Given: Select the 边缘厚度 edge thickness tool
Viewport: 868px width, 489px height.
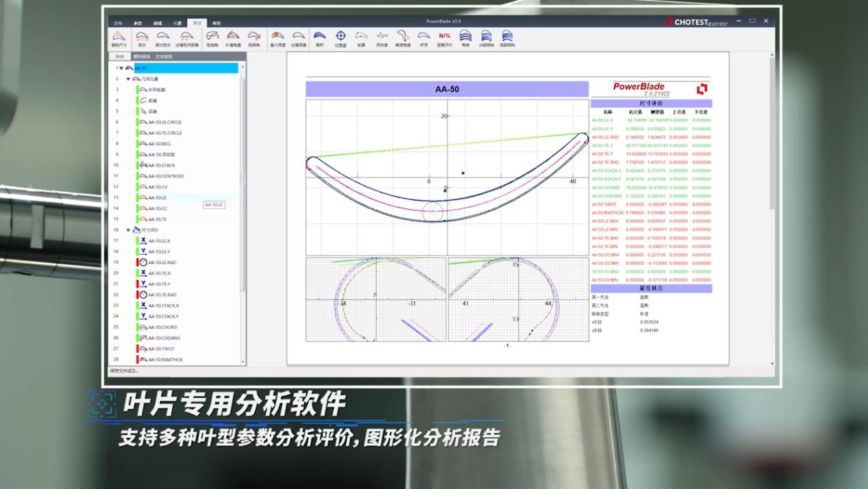Looking at the screenshot, I should pyautogui.click(x=299, y=36).
